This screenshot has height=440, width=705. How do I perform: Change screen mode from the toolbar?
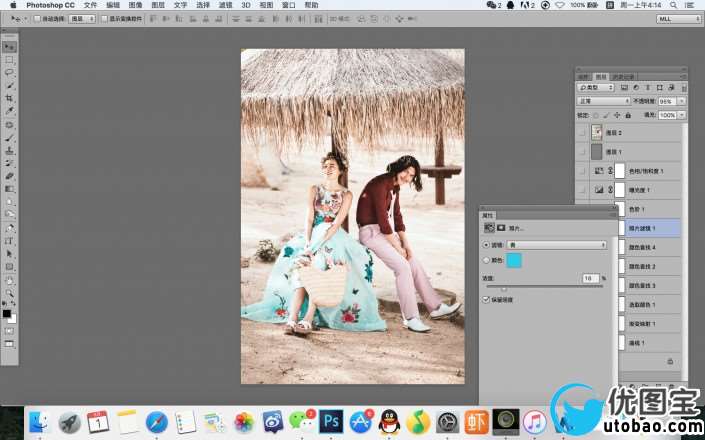point(9,344)
